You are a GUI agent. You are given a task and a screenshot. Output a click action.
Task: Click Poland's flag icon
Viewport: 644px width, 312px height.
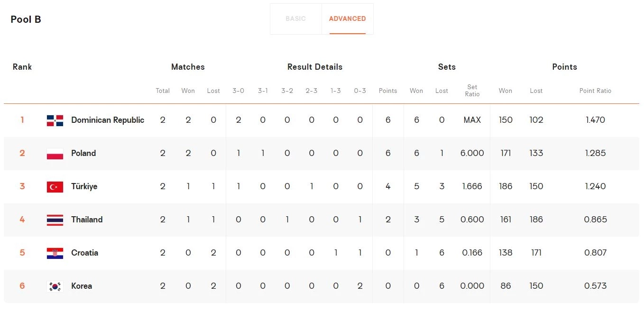(x=55, y=154)
